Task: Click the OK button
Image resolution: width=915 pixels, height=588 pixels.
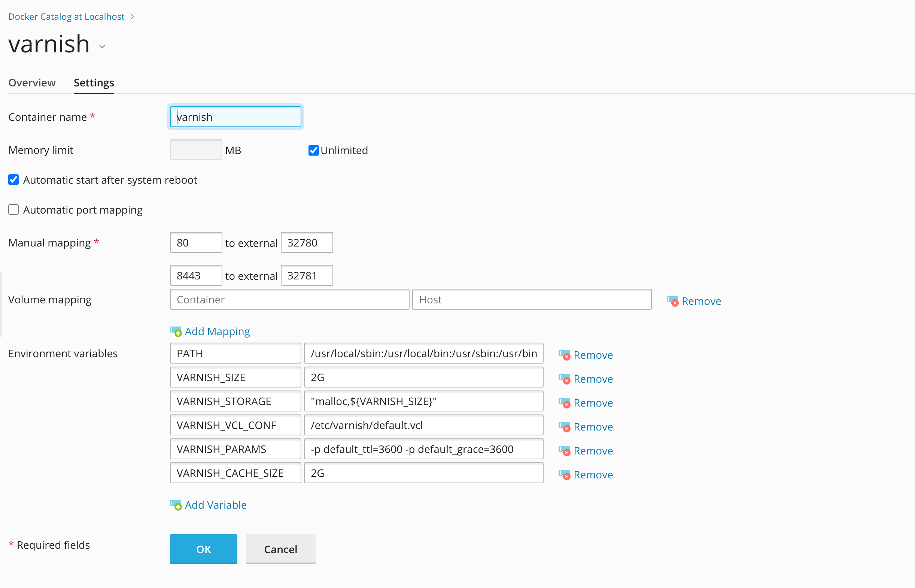Action: tap(203, 549)
